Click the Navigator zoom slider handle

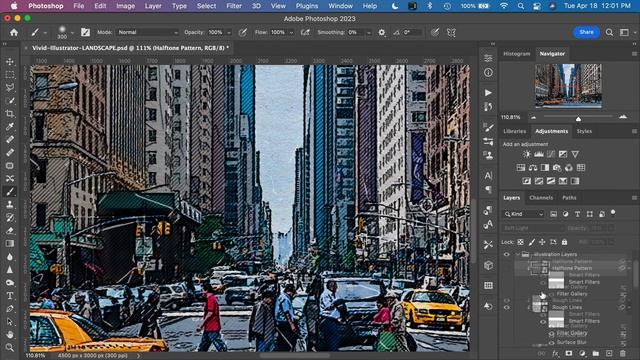[578, 119]
